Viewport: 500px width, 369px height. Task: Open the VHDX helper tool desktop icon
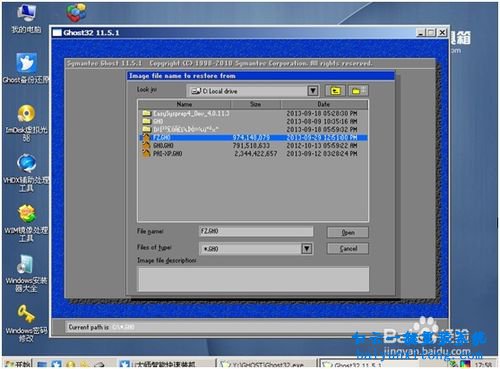[x=26, y=173]
